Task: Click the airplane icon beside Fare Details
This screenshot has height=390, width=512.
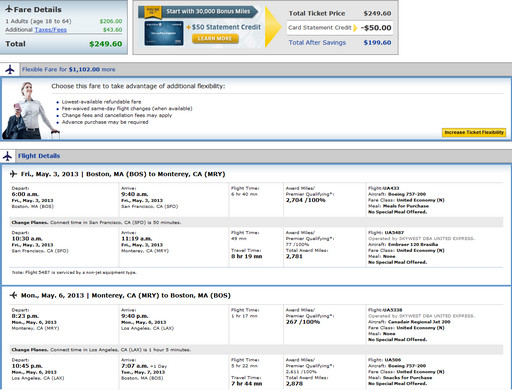Action: 9,9
